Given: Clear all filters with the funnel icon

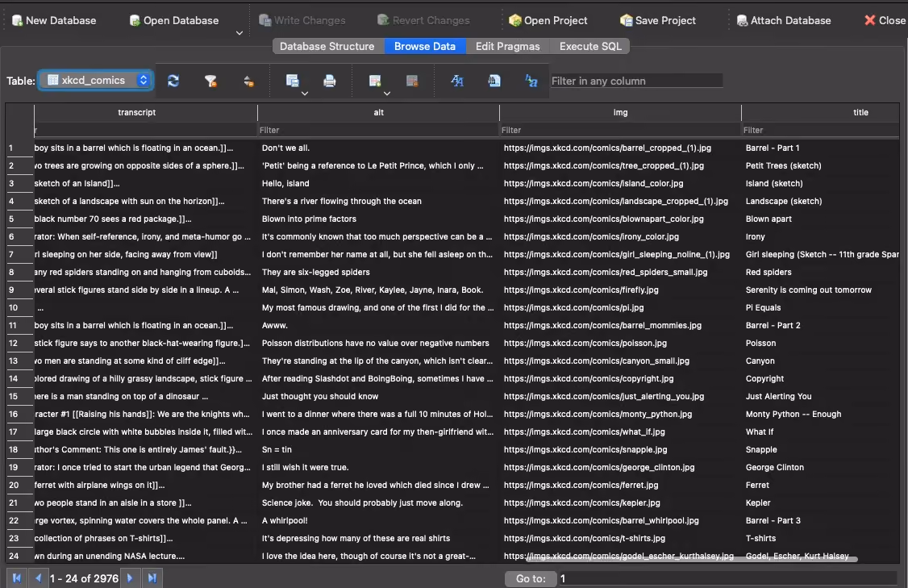Looking at the screenshot, I should pyautogui.click(x=210, y=81).
